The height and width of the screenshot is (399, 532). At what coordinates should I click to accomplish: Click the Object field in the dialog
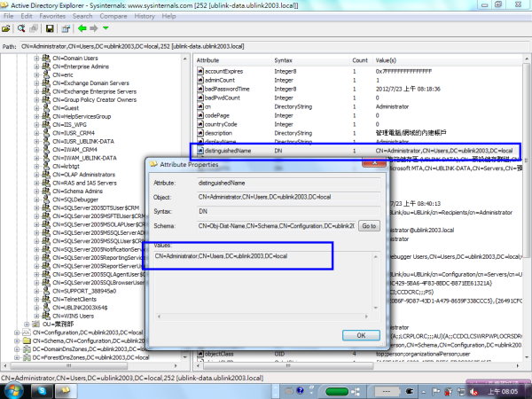tap(289, 197)
